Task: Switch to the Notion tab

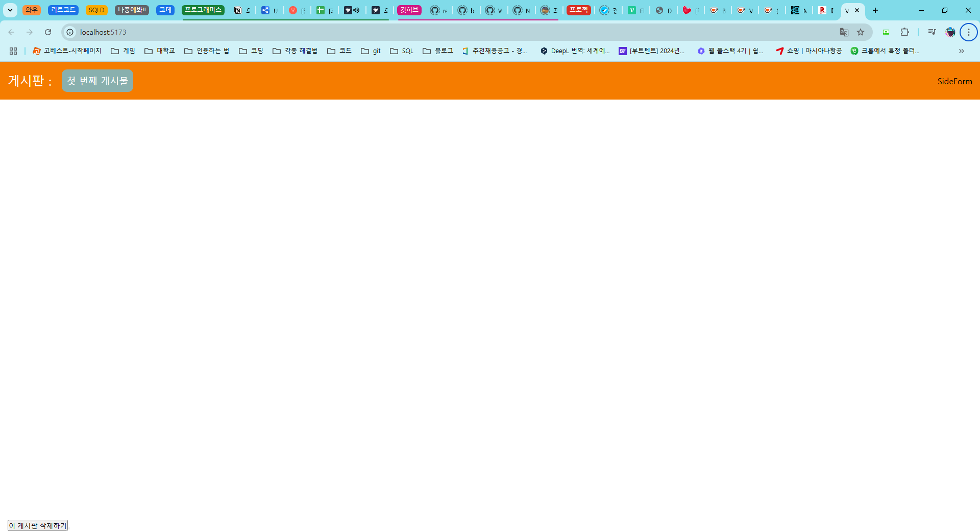Action: pyautogui.click(x=242, y=10)
